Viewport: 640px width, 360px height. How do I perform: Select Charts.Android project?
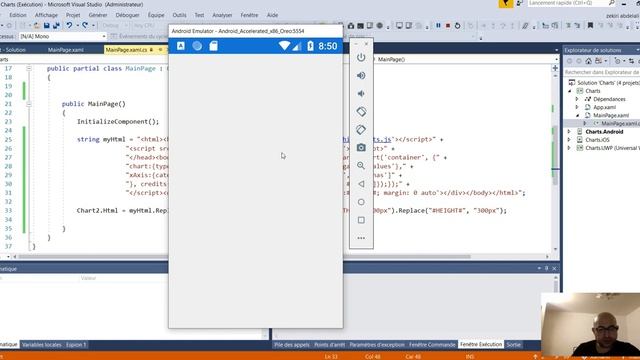pyautogui.click(x=604, y=132)
